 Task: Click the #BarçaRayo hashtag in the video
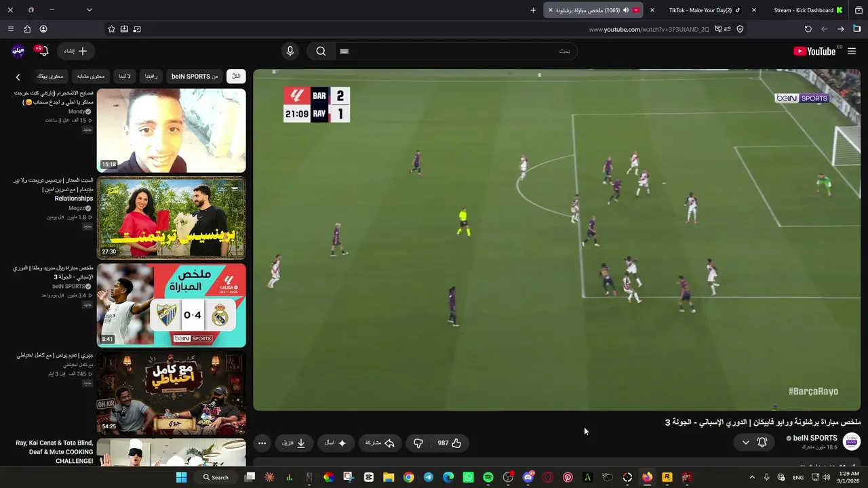[813, 392]
